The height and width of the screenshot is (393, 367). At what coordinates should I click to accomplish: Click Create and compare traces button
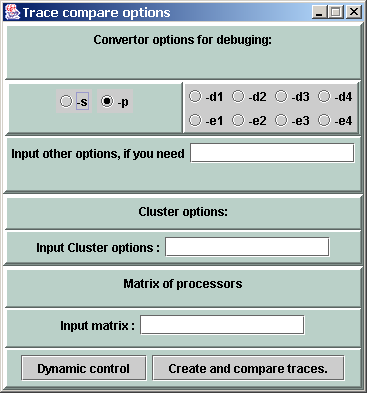(x=248, y=368)
